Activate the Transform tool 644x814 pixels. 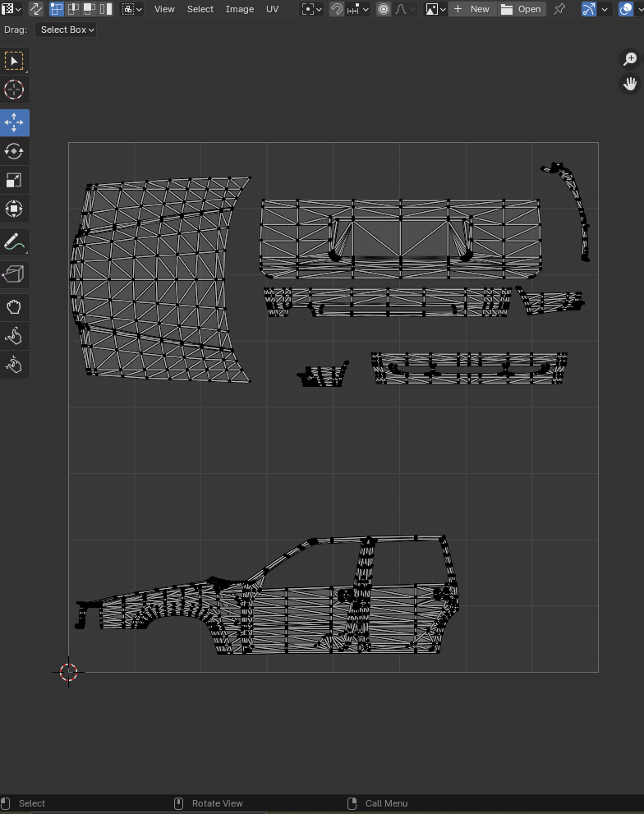[14, 209]
